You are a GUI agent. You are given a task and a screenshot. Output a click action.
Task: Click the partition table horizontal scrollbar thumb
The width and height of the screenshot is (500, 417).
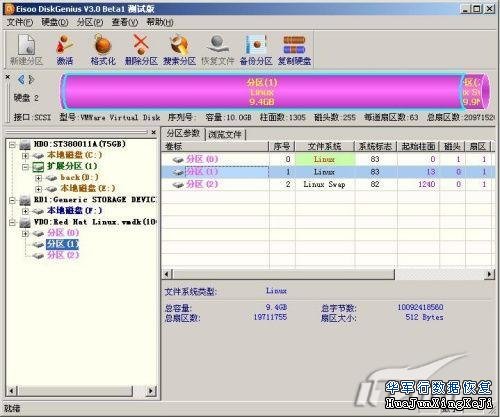pyautogui.click(x=283, y=274)
